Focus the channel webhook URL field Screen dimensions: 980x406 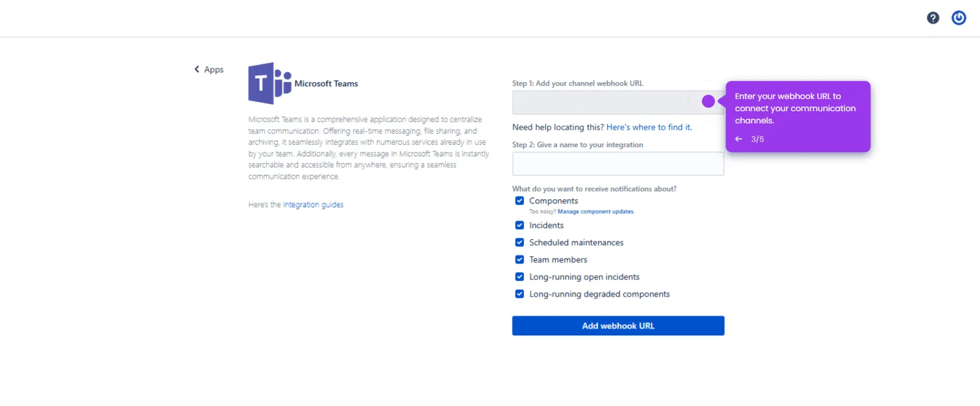618,103
